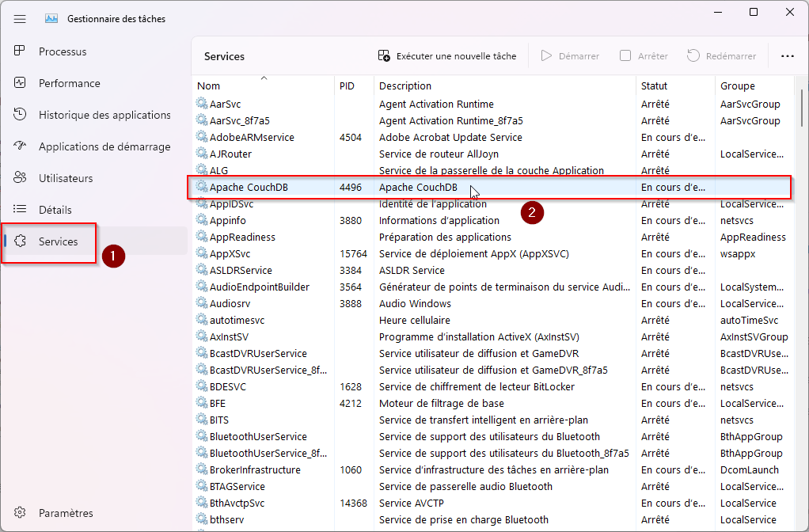The image size is (809, 532).
Task: Click Exécuter une nouvelle tâche button
Action: pos(446,55)
